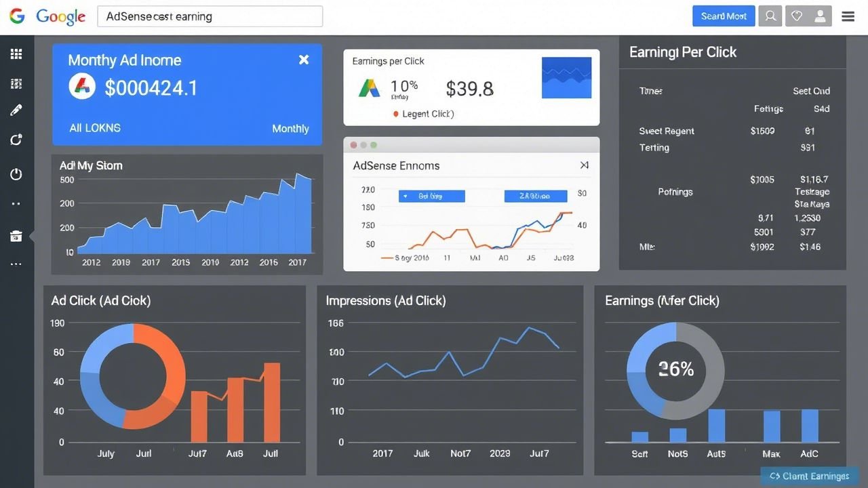Click the Ad My Stom chart title
This screenshot has height=488, width=868.
click(x=91, y=165)
